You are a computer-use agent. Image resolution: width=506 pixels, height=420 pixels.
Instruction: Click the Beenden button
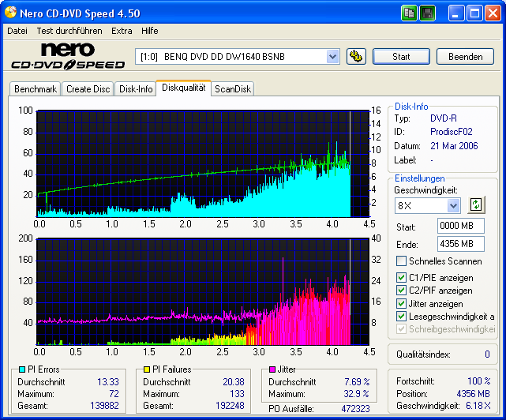(465, 57)
